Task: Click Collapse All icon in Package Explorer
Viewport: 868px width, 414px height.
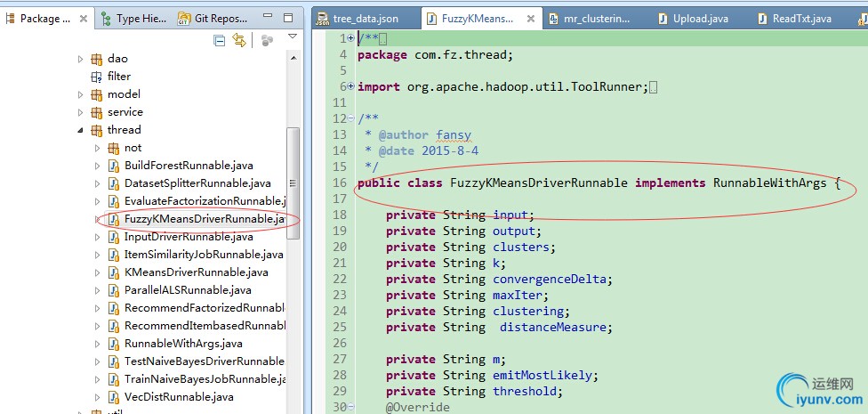Action: (220, 40)
